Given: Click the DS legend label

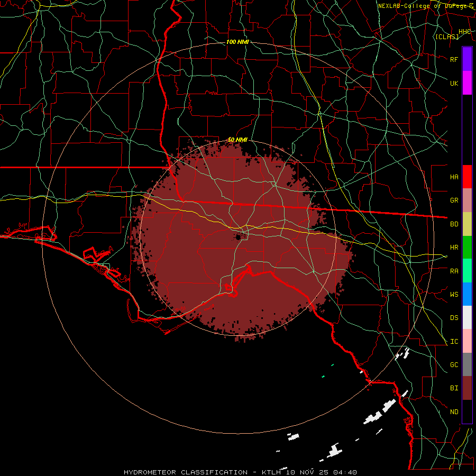Looking at the screenshot, I should click(x=454, y=318).
